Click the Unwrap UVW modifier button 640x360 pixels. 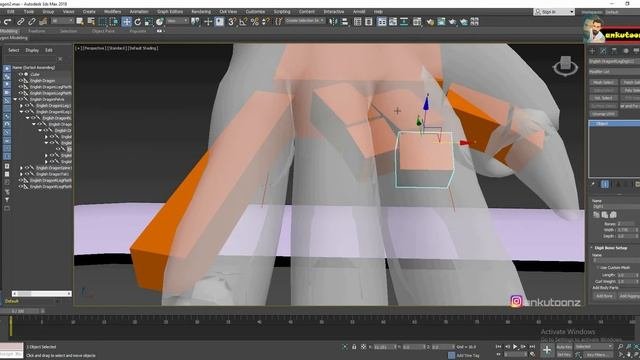pos(603,114)
